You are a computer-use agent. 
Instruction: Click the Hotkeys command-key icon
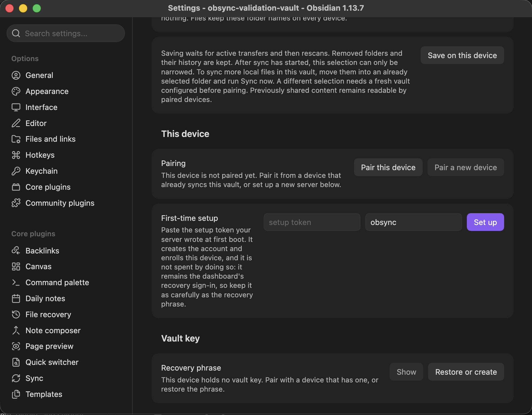pyautogui.click(x=16, y=155)
